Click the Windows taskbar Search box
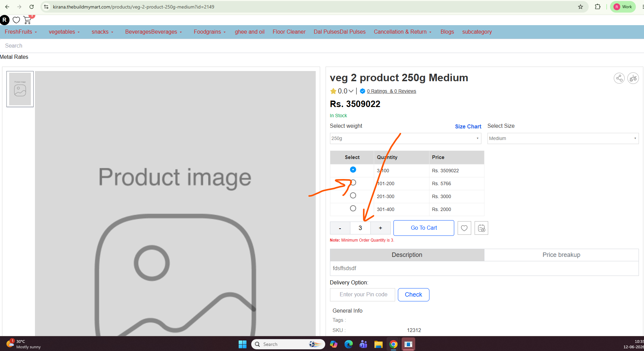 click(288, 344)
